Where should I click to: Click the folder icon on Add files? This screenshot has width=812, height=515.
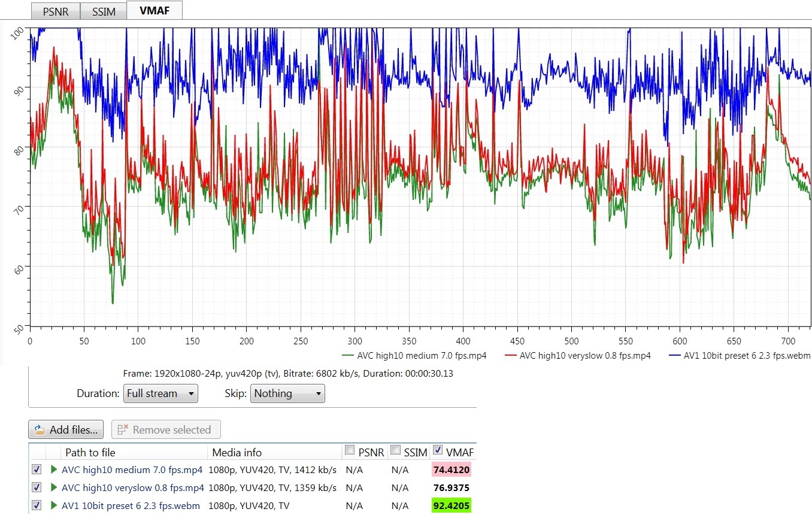40,430
